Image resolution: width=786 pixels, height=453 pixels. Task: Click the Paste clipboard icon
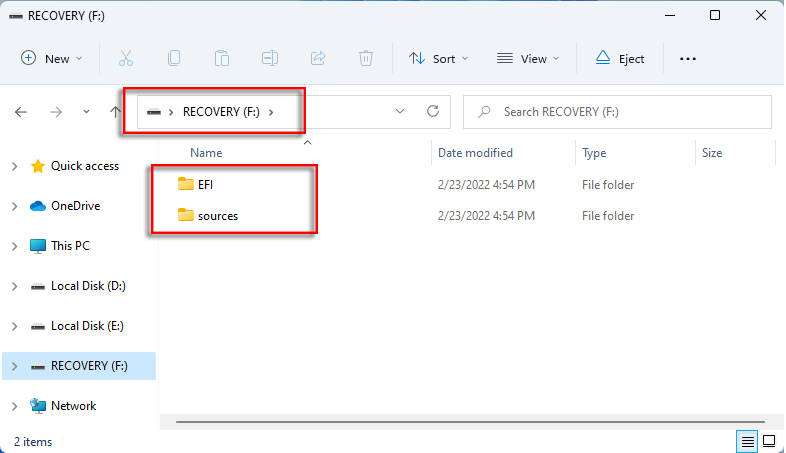point(222,58)
